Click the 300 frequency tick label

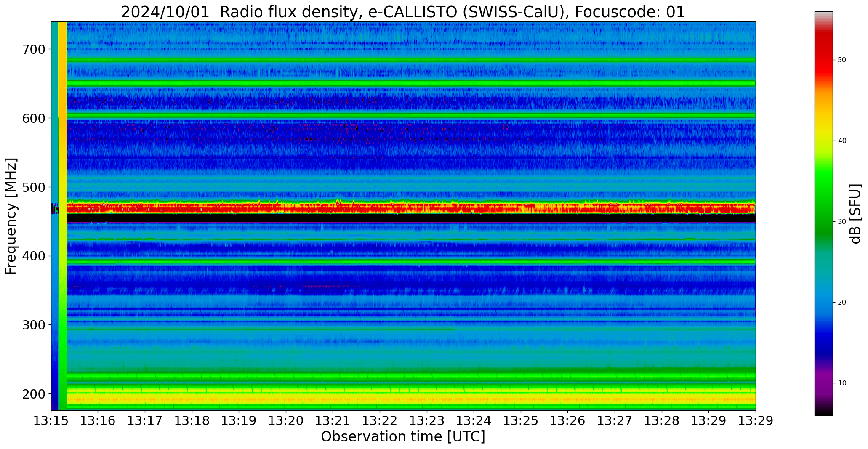click(x=33, y=325)
